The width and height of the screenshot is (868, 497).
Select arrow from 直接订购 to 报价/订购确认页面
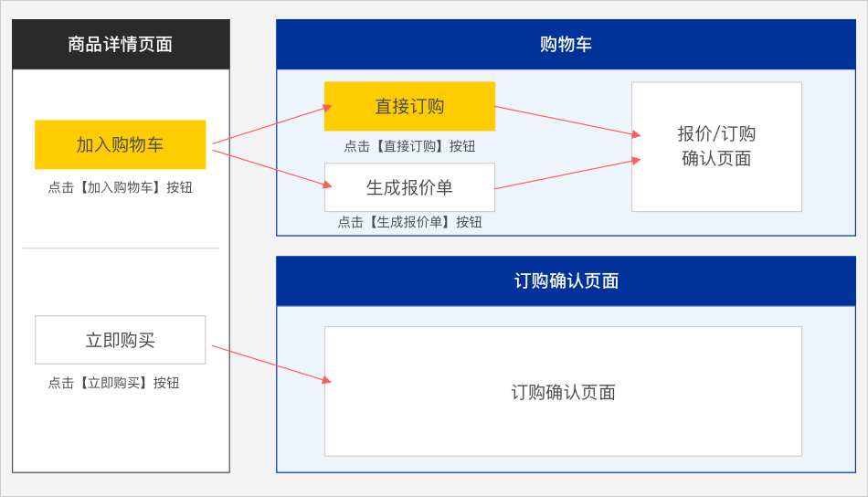tap(566, 122)
